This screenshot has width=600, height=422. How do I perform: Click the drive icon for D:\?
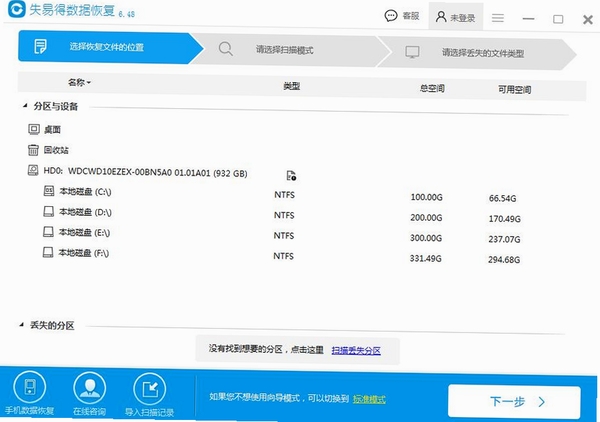pos(49,211)
